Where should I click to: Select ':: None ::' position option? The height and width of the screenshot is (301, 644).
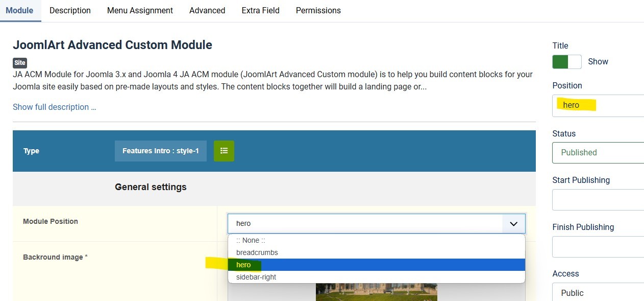point(251,240)
